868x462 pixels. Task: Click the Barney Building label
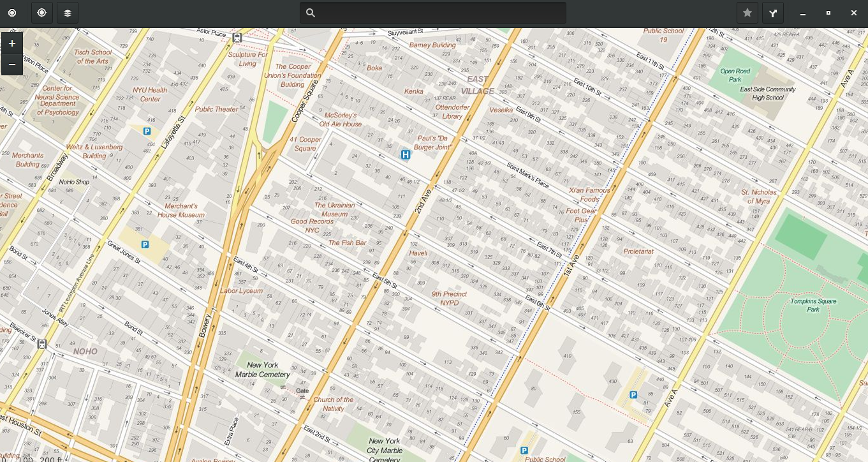tap(432, 45)
